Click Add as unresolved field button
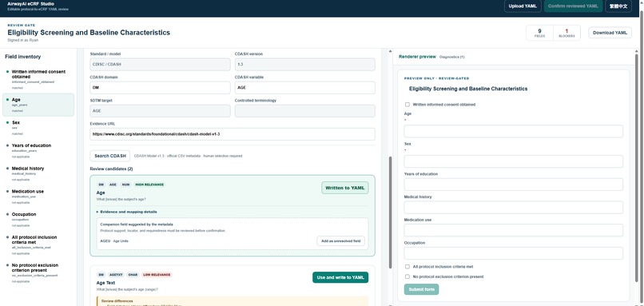Image resolution: width=644 pixels, height=306 pixels. tap(340, 241)
